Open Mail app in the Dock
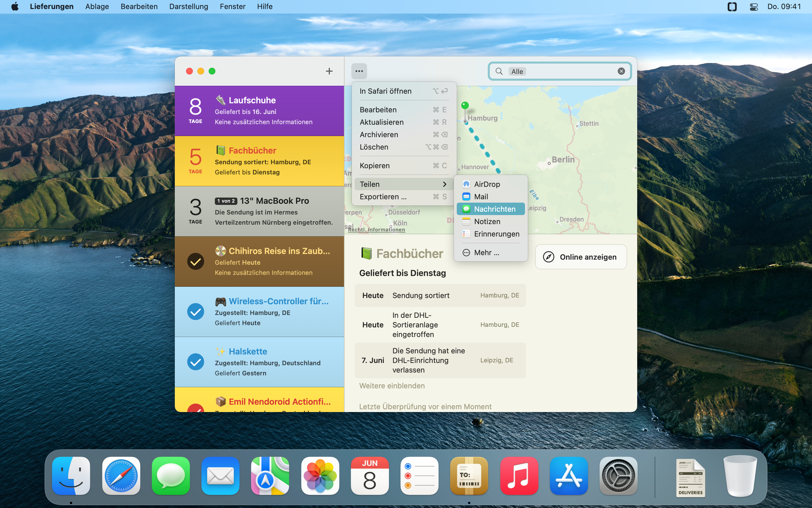This screenshot has height=508, width=812. pyautogui.click(x=220, y=476)
